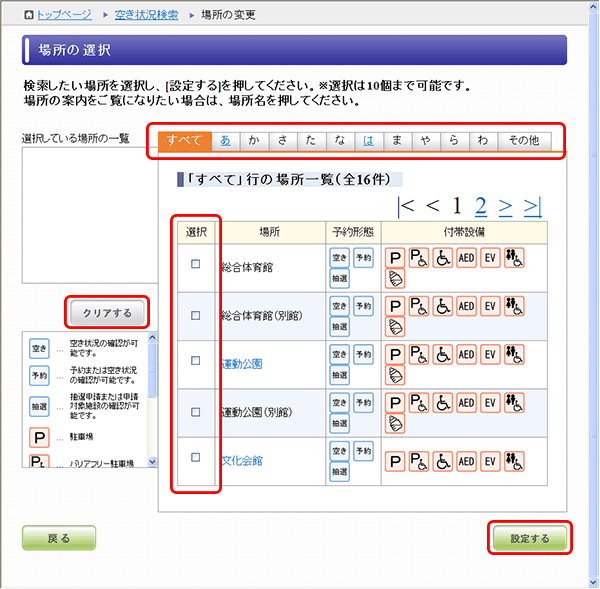Jump to last page with >| link
600x589 pixels.
click(533, 207)
